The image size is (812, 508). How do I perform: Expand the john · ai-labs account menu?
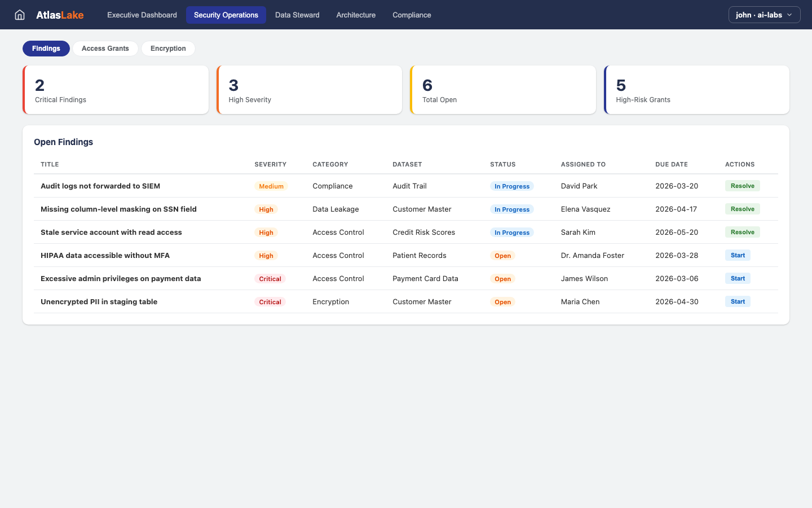[764, 15]
